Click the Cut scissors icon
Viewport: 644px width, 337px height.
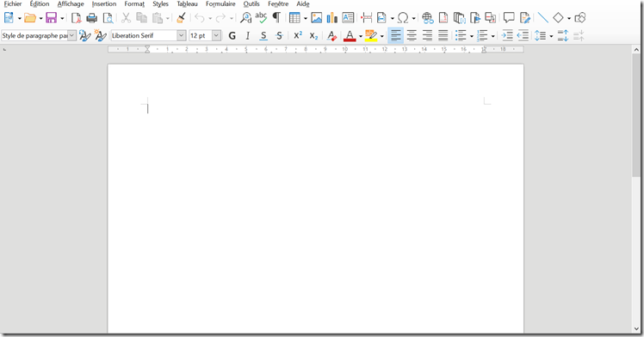pos(126,18)
